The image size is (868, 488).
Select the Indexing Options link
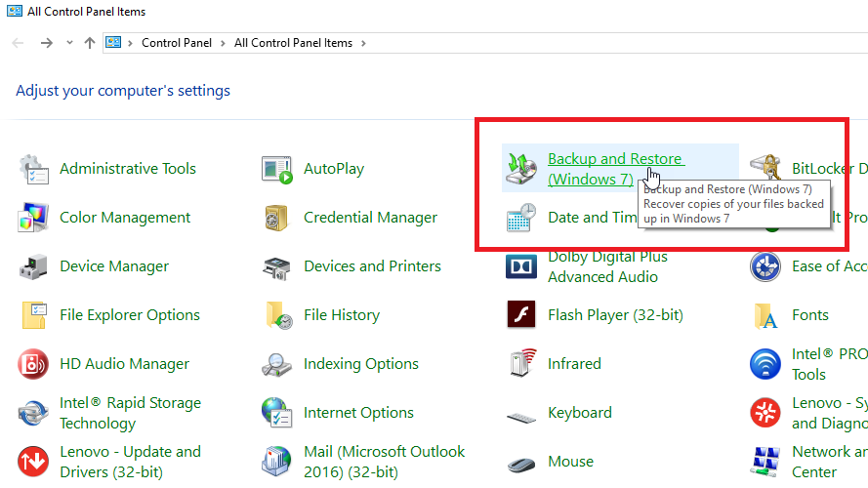click(x=360, y=364)
